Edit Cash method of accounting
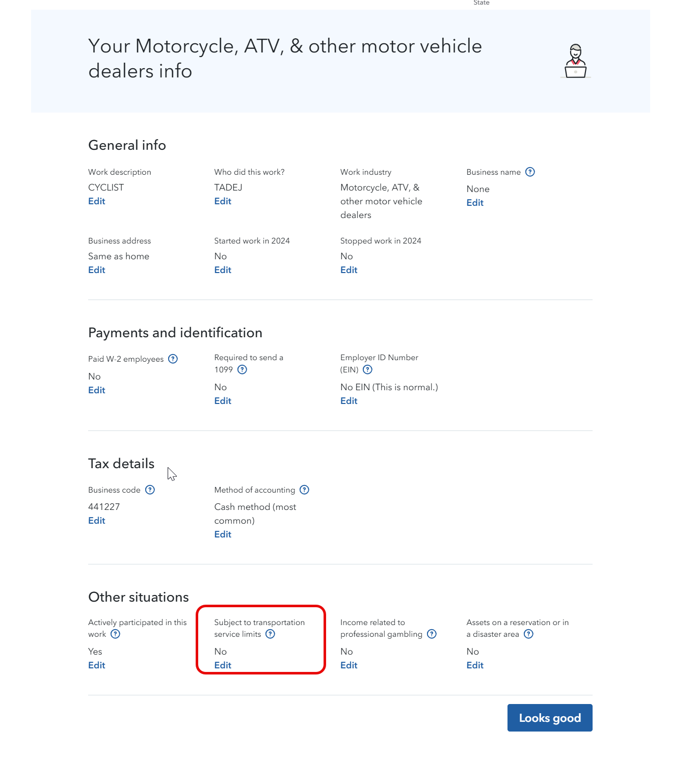This screenshot has height=784, width=695. 223,534
